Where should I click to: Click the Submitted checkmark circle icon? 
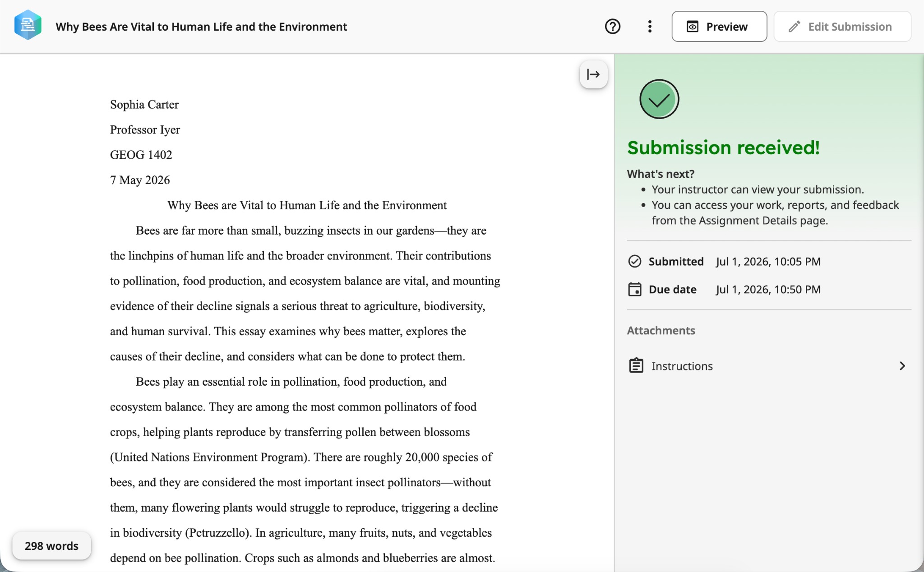point(635,261)
